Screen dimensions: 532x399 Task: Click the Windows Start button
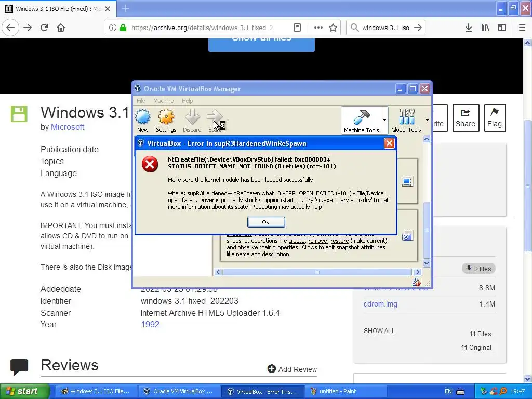pos(24,391)
